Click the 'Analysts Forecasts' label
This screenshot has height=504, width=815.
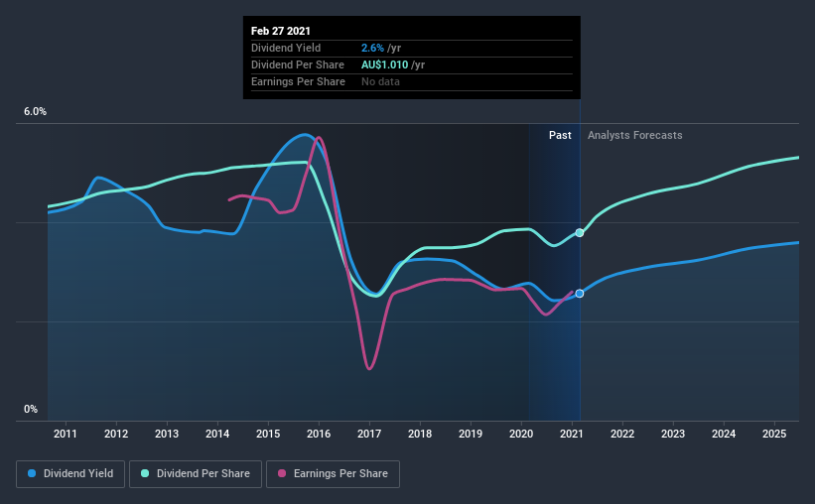[x=634, y=135]
